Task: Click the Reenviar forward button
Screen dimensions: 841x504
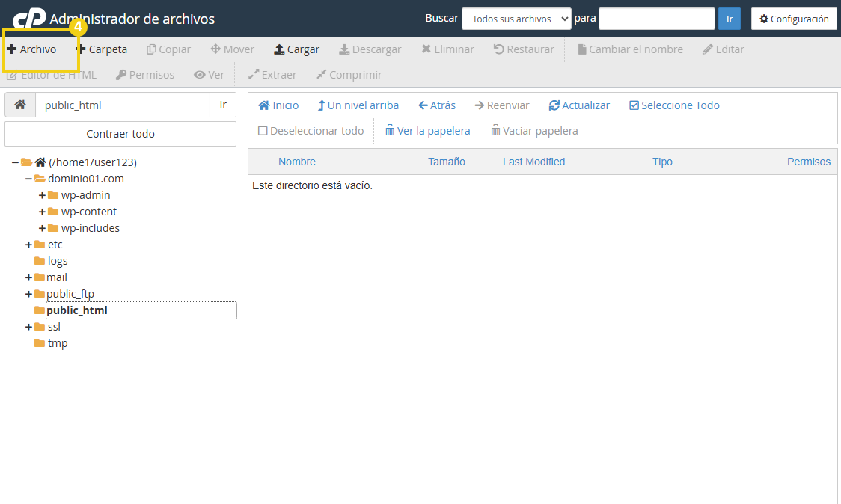Action: 502,105
